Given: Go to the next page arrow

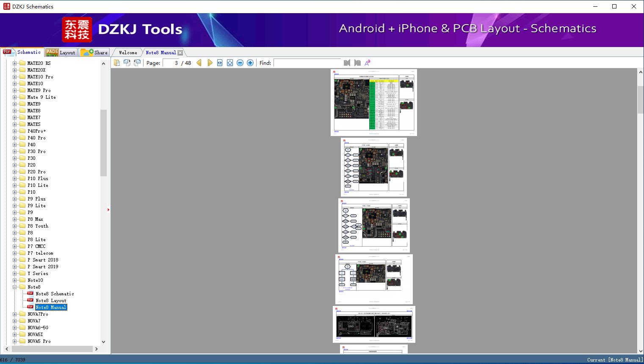Looking at the screenshot, I should pos(210,63).
